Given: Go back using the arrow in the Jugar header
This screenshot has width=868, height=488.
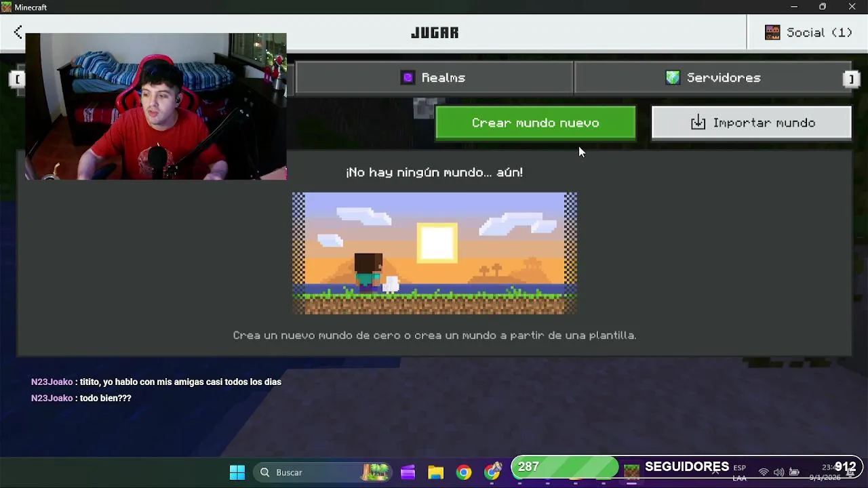Looking at the screenshot, I should coord(18,32).
